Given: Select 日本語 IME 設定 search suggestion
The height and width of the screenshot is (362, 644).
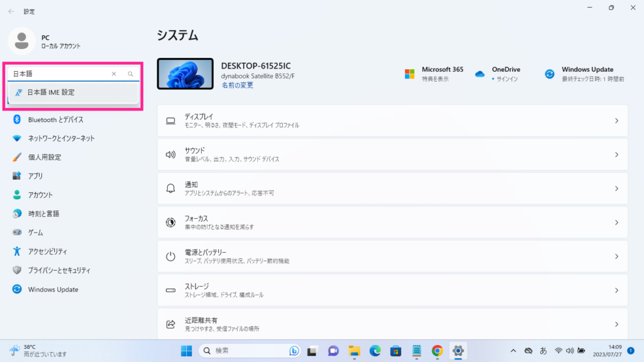Looking at the screenshot, I should (50, 92).
